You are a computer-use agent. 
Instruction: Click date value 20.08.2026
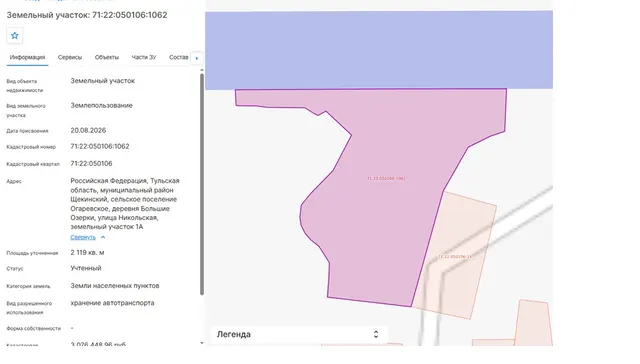tap(88, 131)
